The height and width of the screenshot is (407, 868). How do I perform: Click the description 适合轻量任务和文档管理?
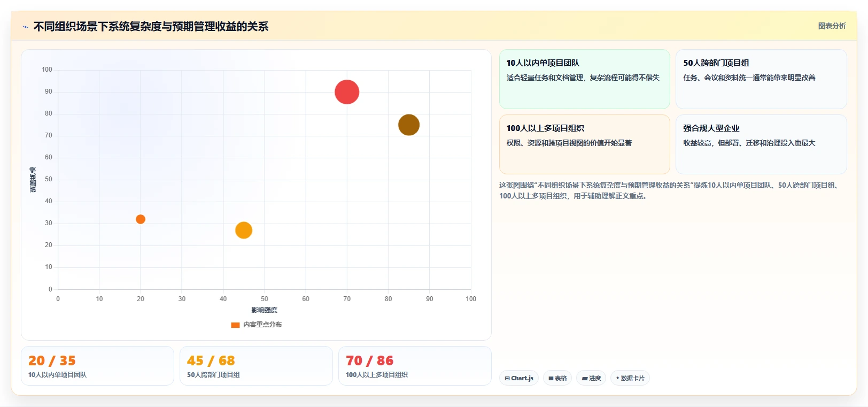click(x=545, y=78)
